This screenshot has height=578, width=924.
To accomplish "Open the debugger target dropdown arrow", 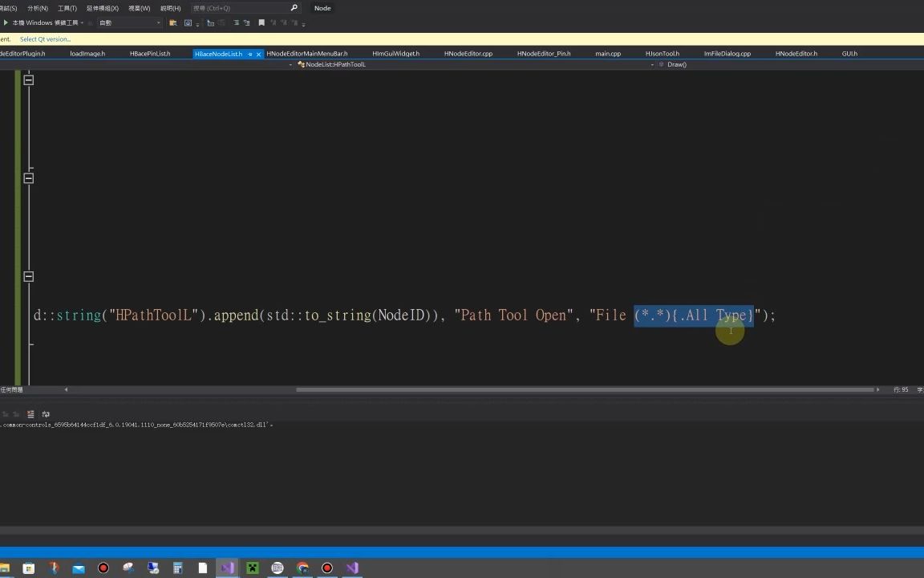I will 82,23.
